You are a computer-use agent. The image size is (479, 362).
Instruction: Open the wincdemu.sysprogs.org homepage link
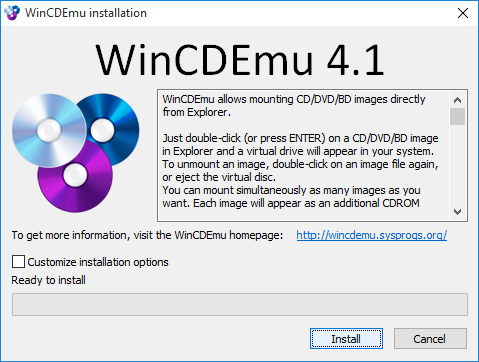click(x=372, y=235)
